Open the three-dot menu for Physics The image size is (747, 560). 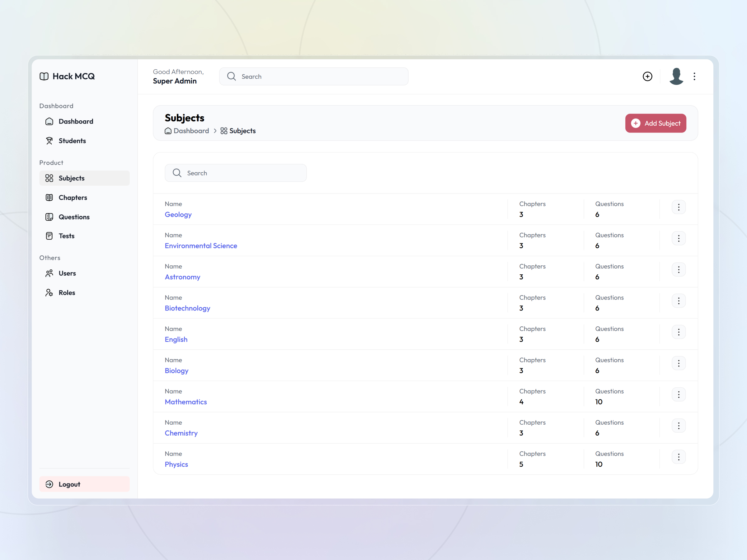coord(679,457)
